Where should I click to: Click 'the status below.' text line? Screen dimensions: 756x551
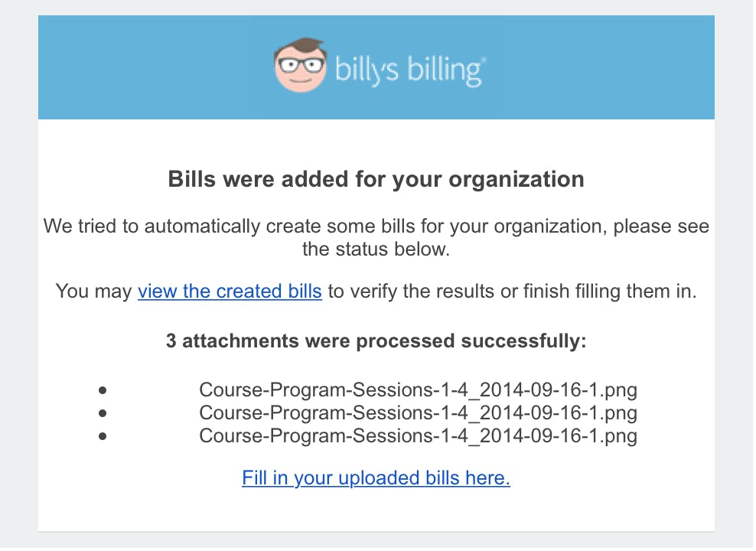(376, 249)
